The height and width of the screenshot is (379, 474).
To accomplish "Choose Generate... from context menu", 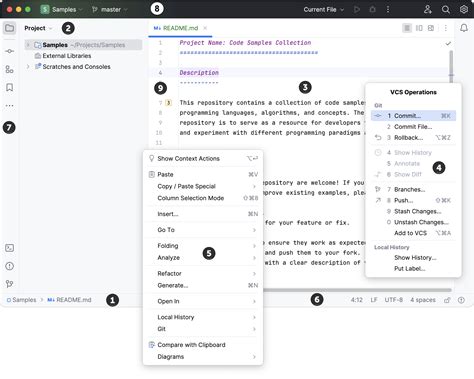I will [x=203, y=285].
